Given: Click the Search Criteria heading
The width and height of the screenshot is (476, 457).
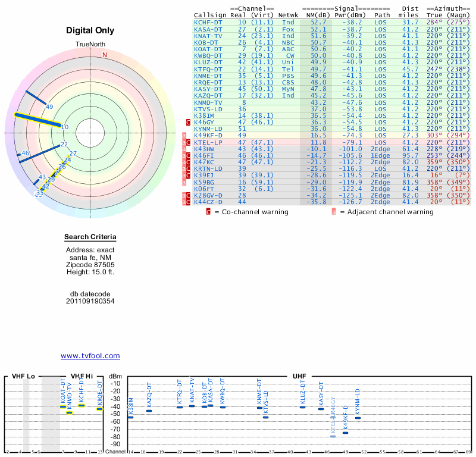Looking at the screenshot, I should (x=90, y=238).
